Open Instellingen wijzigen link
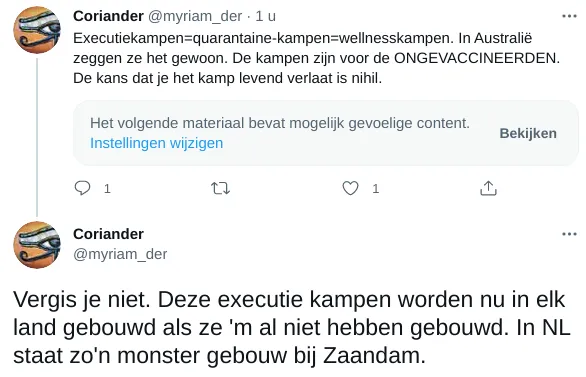This screenshot has height=377, width=586. (156, 143)
